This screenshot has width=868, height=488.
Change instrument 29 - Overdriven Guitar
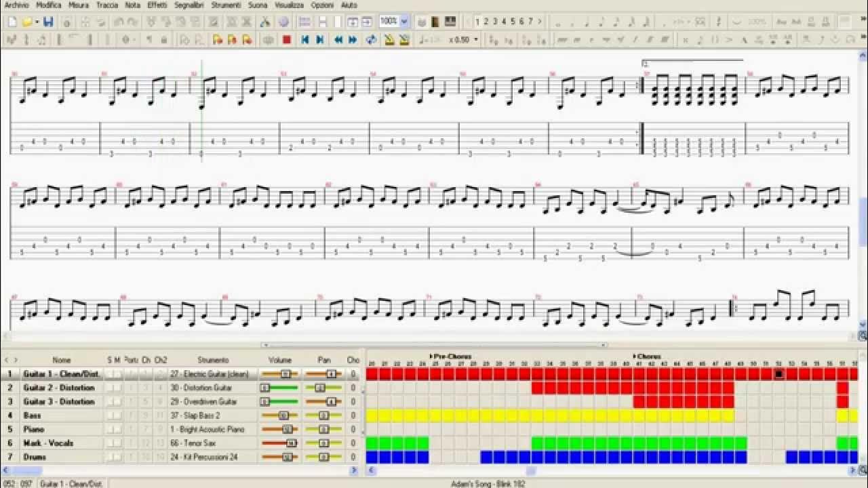pyautogui.click(x=203, y=402)
